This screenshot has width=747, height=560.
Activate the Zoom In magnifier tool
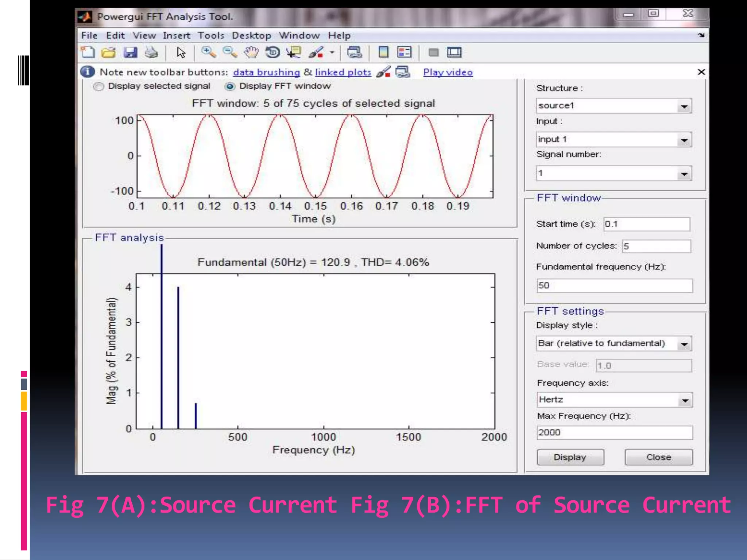209,52
